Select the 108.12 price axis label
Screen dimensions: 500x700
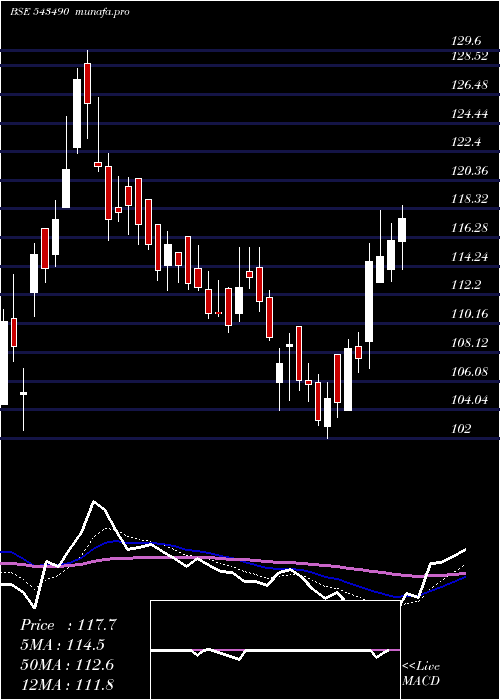click(470, 343)
